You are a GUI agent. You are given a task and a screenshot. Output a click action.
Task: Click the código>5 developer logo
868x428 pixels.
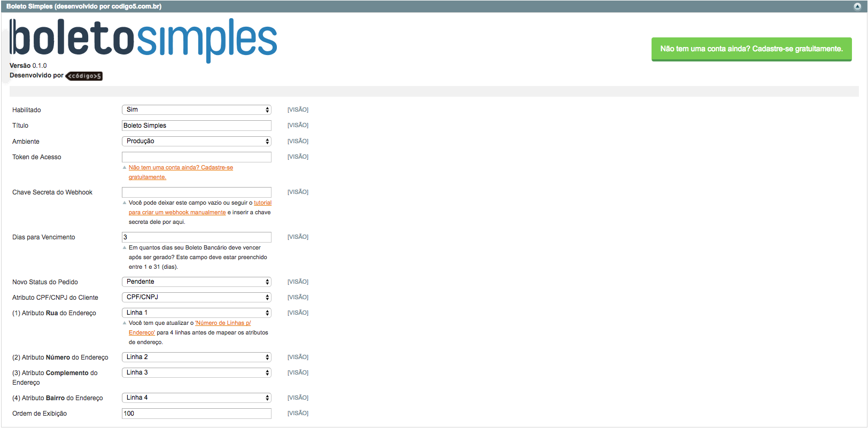point(84,76)
